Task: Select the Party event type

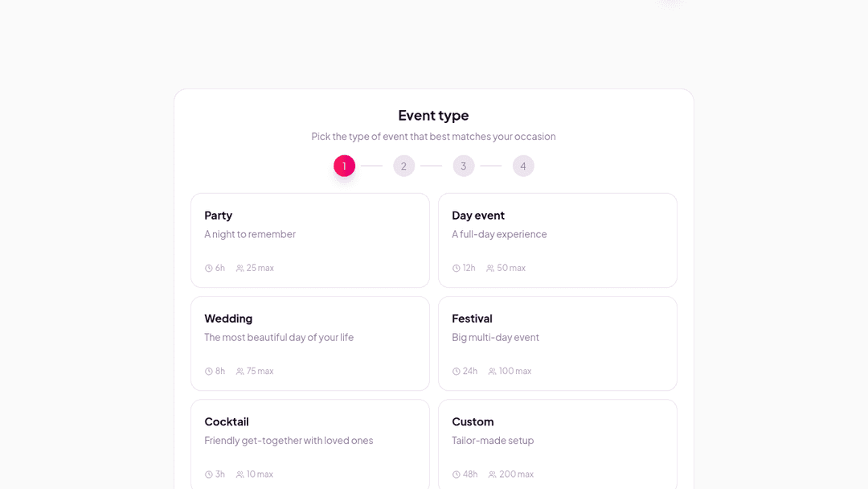Action: (x=310, y=240)
